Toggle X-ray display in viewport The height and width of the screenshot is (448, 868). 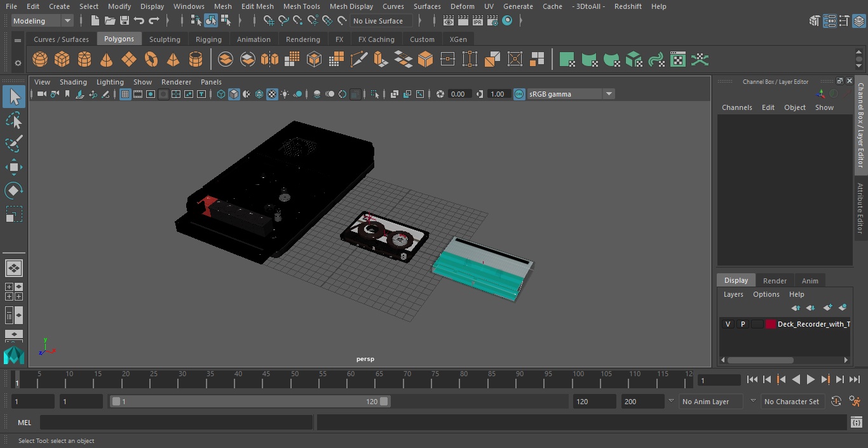(395, 94)
